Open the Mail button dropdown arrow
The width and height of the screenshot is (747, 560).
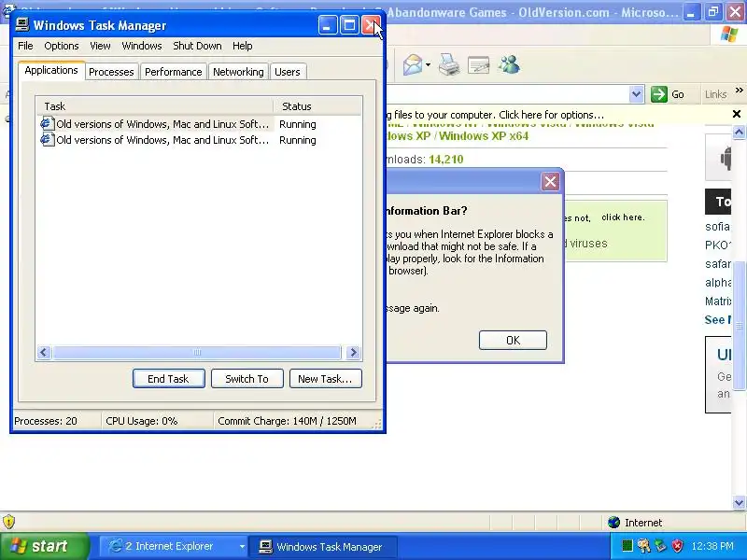pyautogui.click(x=428, y=64)
